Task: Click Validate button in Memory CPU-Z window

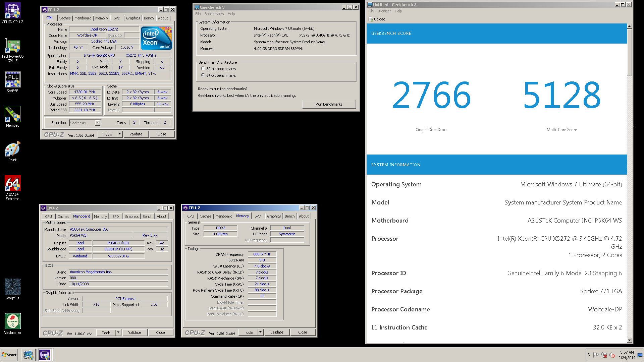Action: pyautogui.click(x=277, y=332)
